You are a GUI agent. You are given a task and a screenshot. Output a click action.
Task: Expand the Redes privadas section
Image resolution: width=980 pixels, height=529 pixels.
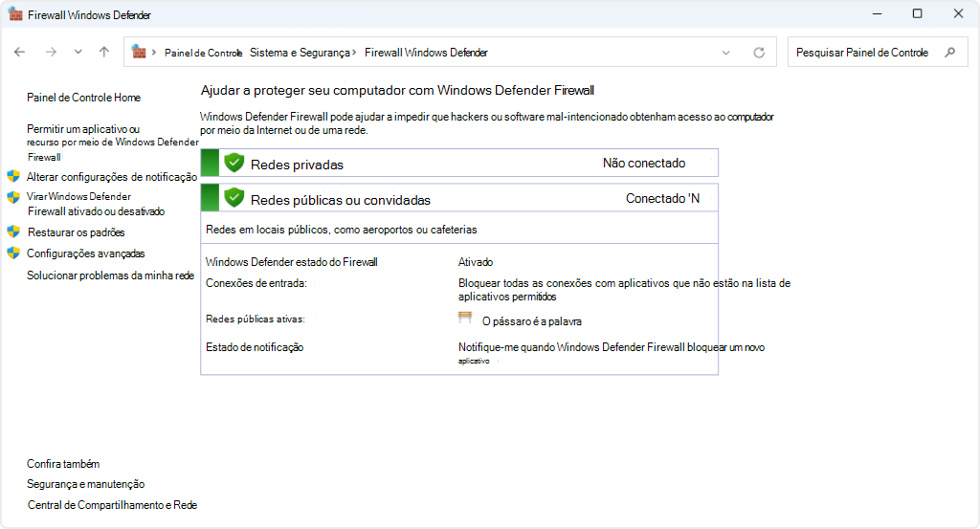459,164
